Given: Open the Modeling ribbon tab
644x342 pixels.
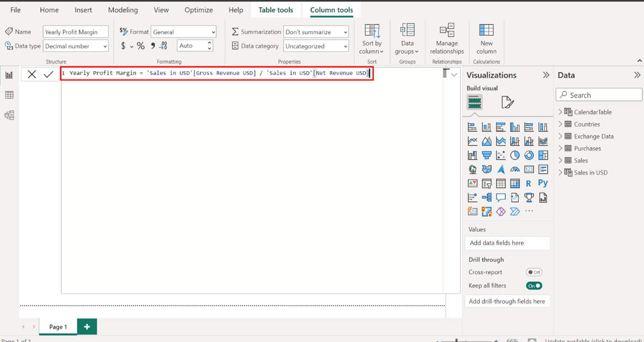Looking at the screenshot, I should point(123,10).
